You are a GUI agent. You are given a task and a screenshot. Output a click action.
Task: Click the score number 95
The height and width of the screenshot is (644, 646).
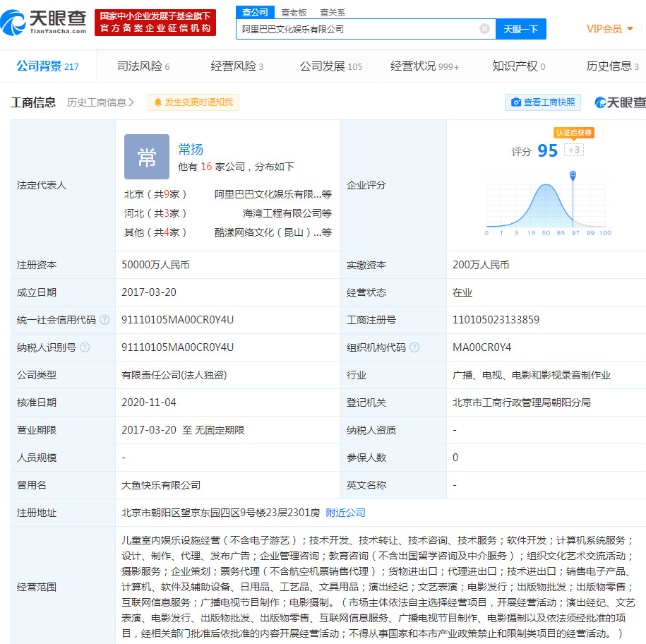tap(548, 150)
